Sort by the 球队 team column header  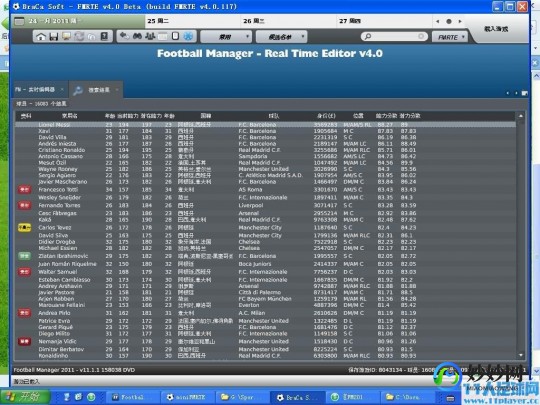274,116
